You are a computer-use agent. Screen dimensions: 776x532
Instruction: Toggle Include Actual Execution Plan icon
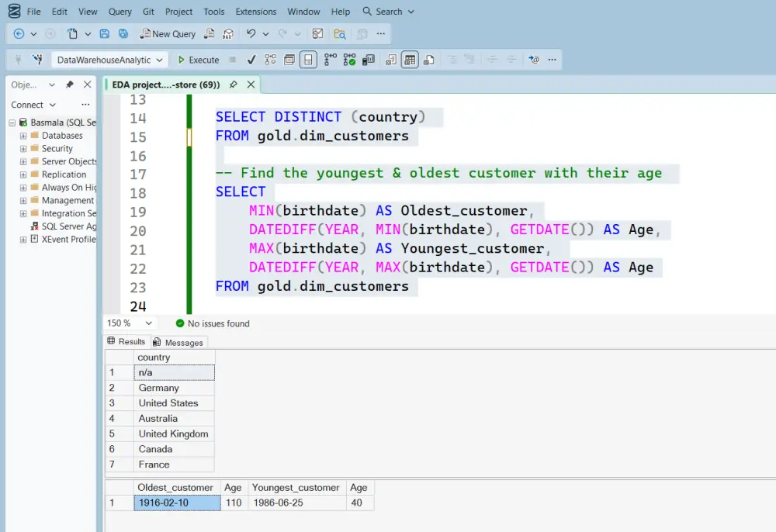pyautogui.click(x=330, y=60)
